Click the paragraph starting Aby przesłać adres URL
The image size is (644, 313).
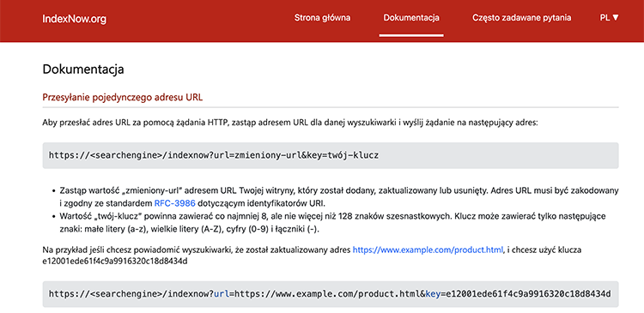tap(290, 123)
